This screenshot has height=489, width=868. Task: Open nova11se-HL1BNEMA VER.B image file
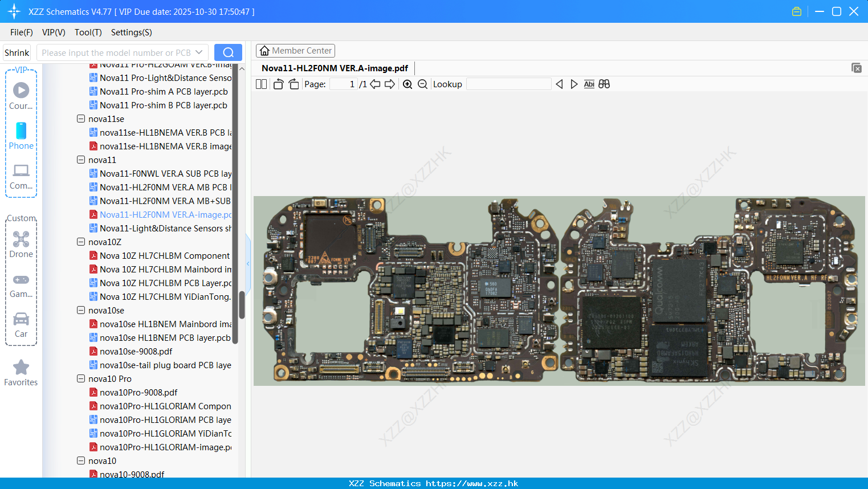(161, 146)
